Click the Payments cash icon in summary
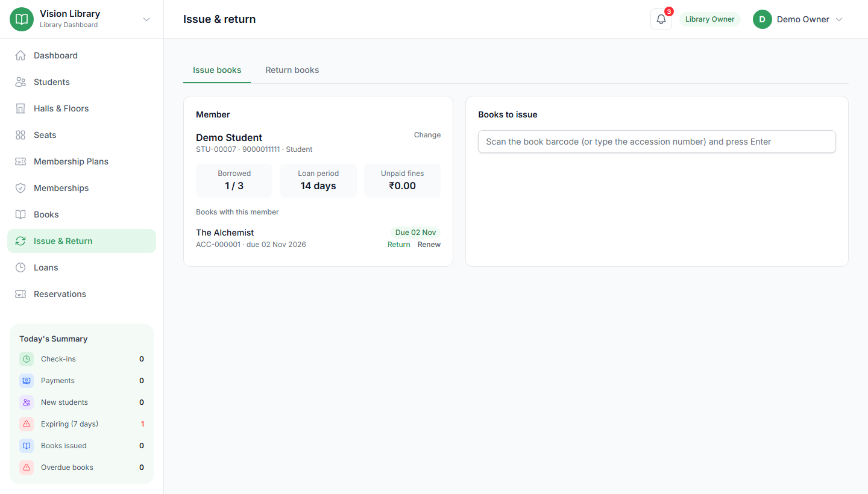 click(27, 381)
